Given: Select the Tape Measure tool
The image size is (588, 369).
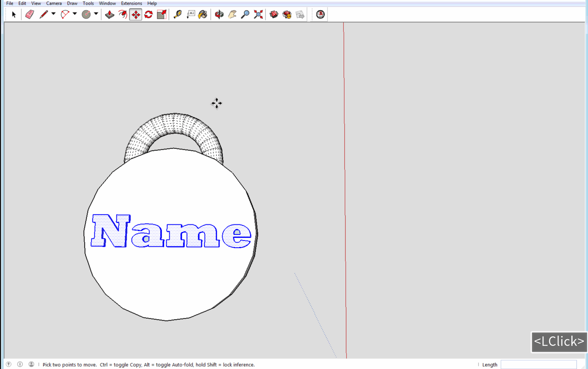Looking at the screenshot, I should 177,15.
